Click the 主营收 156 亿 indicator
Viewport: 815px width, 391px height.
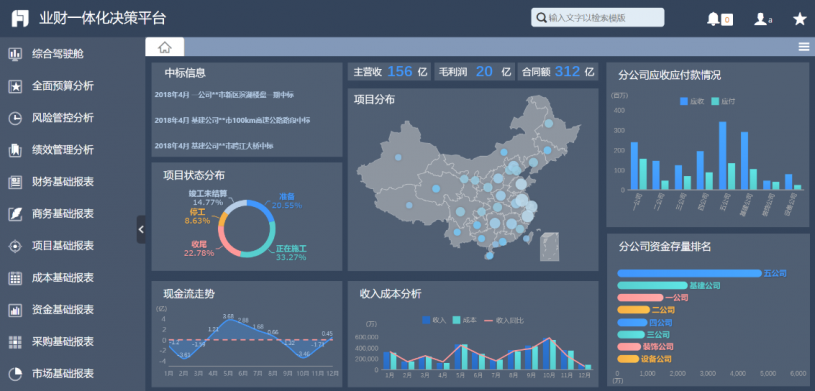click(x=390, y=72)
